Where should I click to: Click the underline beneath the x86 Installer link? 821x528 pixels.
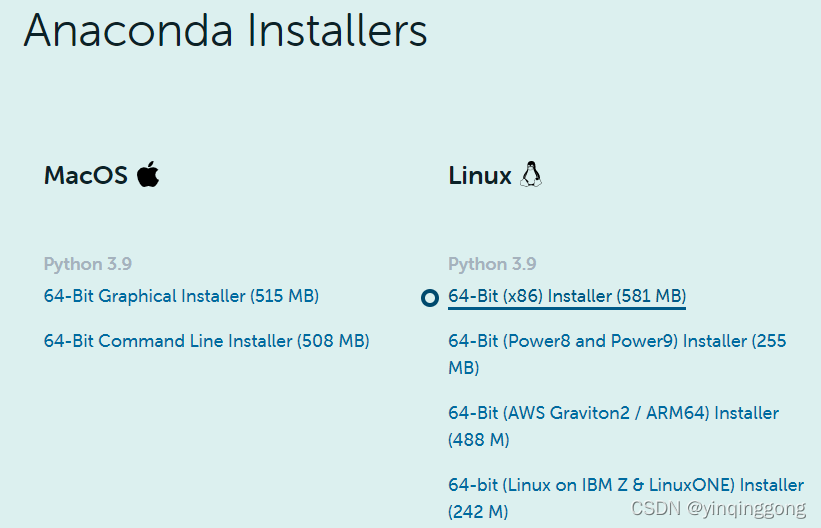pyautogui.click(x=567, y=308)
